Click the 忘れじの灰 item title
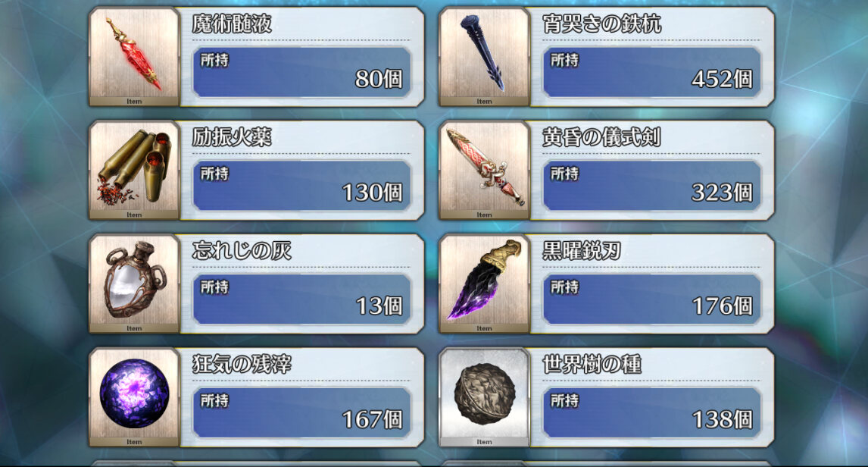The image size is (868, 467). click(x=242, y=251)
